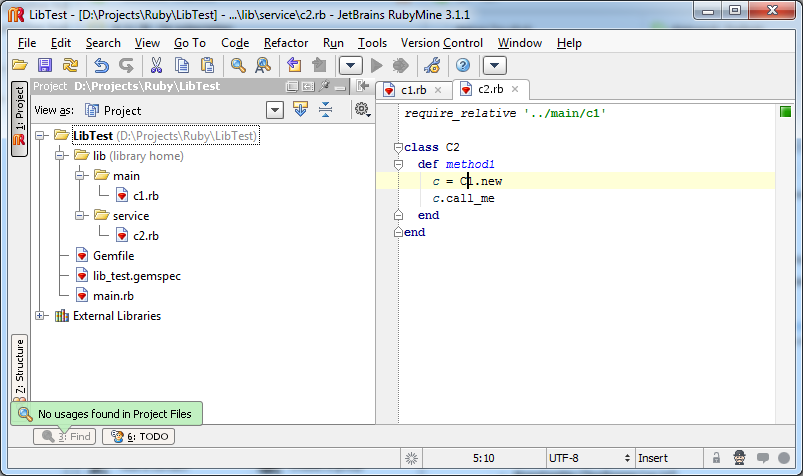Open the File menu
Viewport: 803px width, 476px height.
pyautogui.click(x=27, y=43)
